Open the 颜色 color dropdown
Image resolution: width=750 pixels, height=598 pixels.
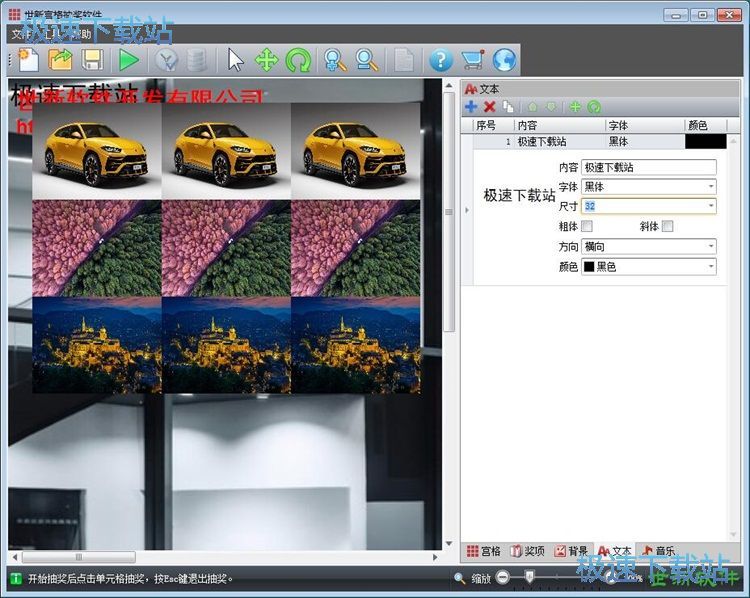tap(711, 266)
